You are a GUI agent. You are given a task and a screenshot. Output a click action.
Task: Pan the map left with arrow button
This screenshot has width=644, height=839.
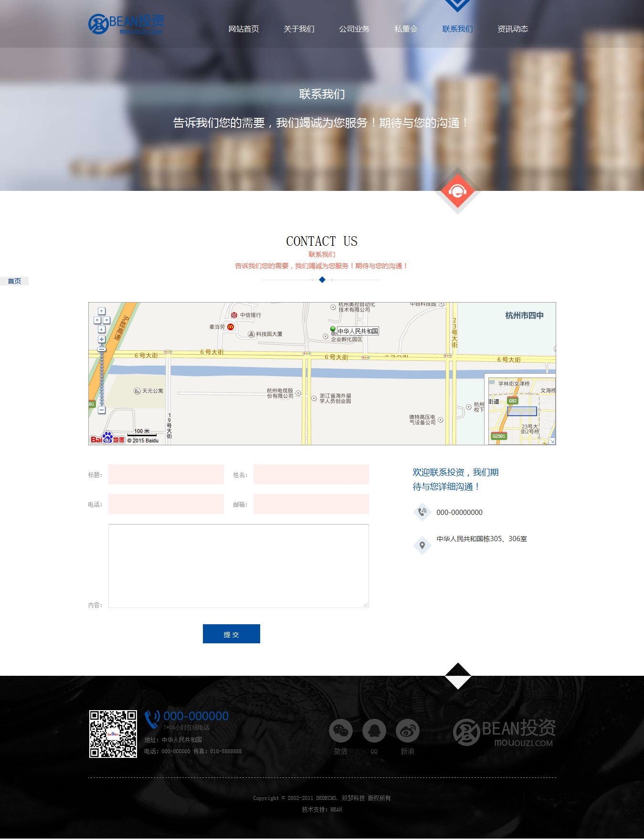pyautogui.click(x=97, y=320)
